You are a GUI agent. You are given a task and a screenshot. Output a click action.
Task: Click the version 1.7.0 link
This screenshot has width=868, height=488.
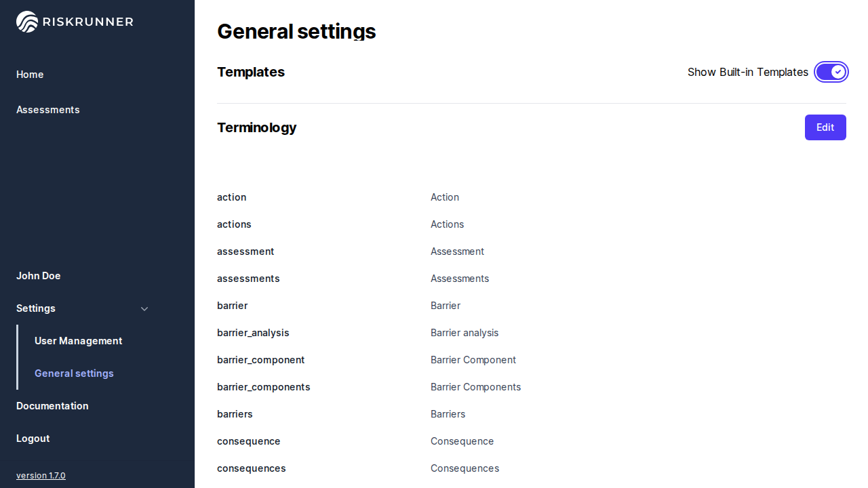pos(41,476)
